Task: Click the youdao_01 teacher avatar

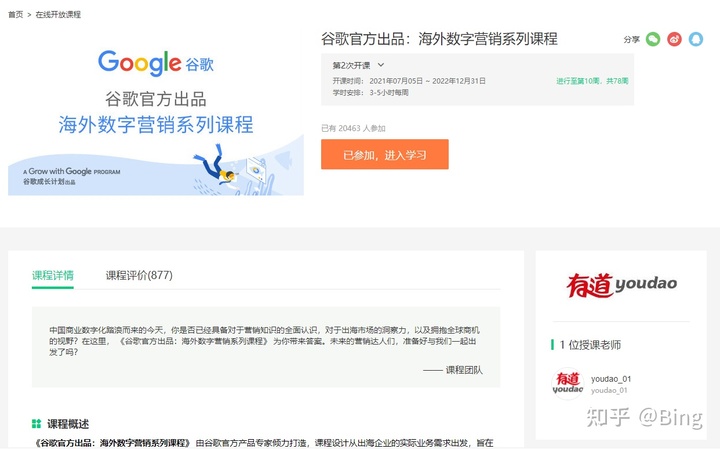Action: click(568, 383)
